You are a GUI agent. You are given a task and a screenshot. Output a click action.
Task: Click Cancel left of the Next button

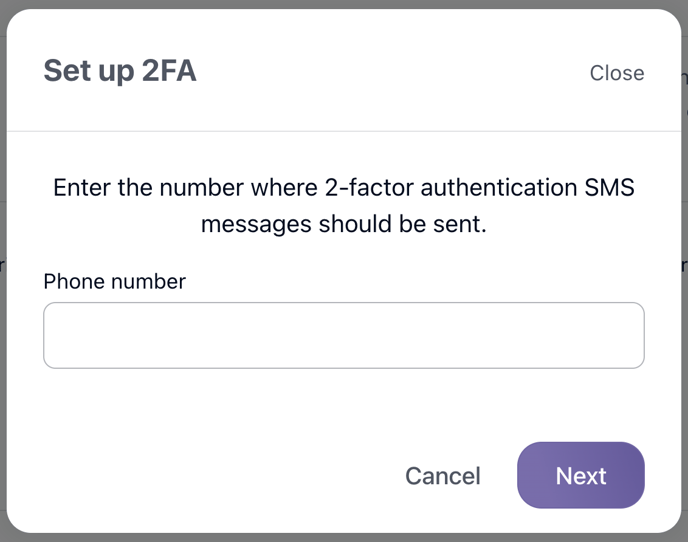pos(442,476)
